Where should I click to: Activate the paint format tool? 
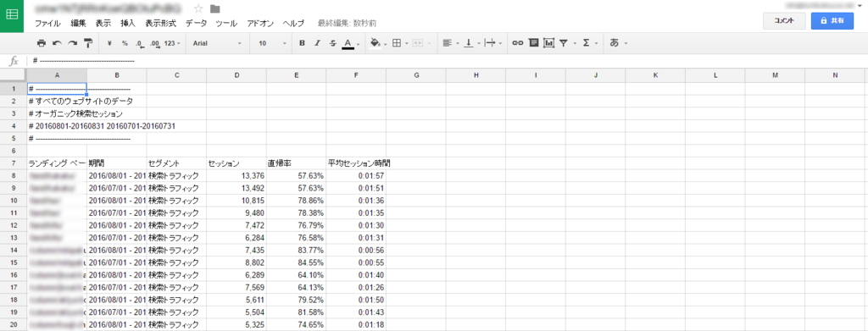[88, 43]
